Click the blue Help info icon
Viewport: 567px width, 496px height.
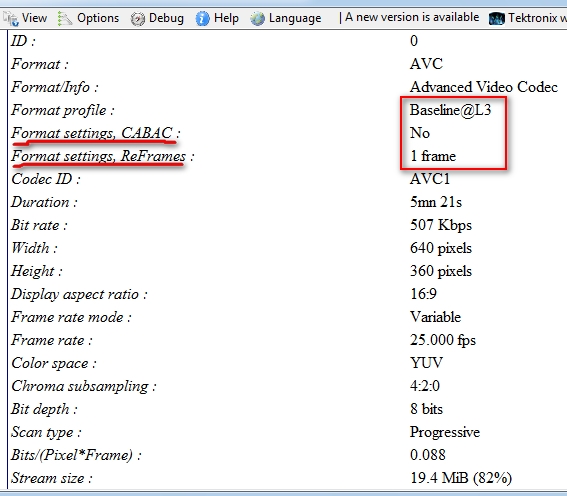click(202, 18)
